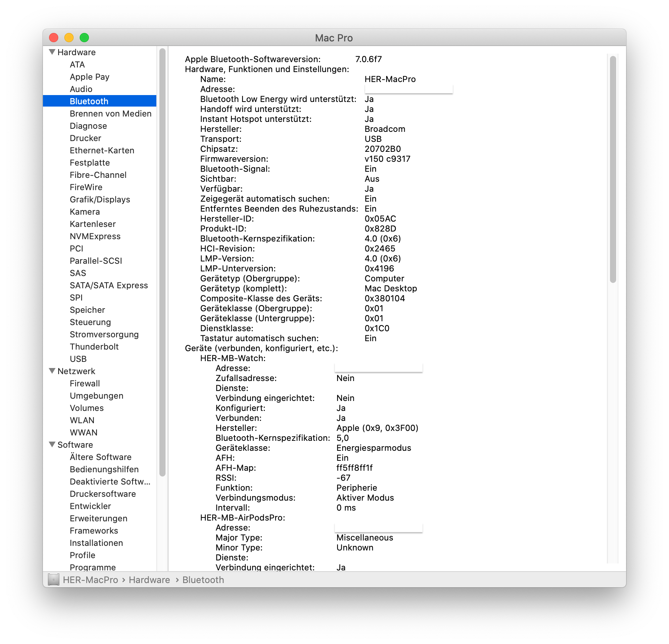669x644 pixels.
Task: Click the Mac Pro icon in path bar
Action: pos(54,579)
